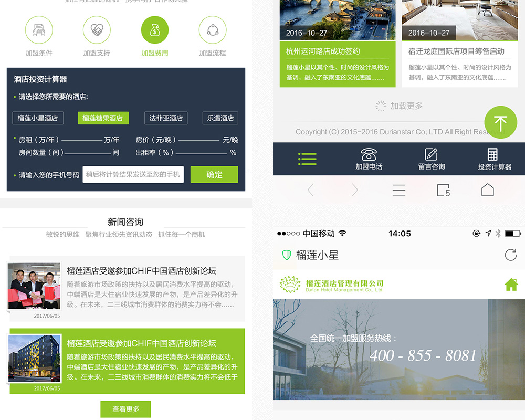The width and height of the screenshot is (525, 420).
Task: Tap the 中国移动 carrier label
Action: (x=319, y=234)
